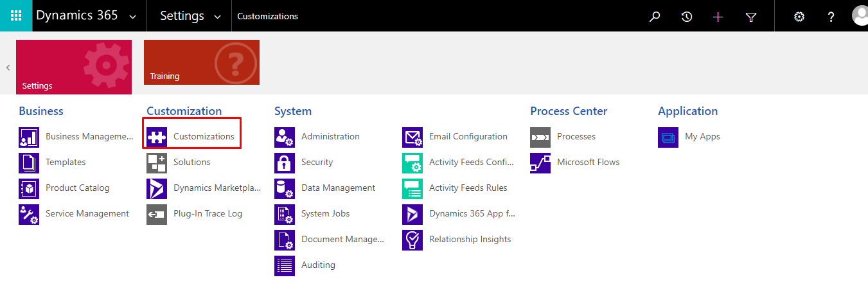Open the app launcher waffle icon
Viewport: 868px width, 291px height.
16,15
